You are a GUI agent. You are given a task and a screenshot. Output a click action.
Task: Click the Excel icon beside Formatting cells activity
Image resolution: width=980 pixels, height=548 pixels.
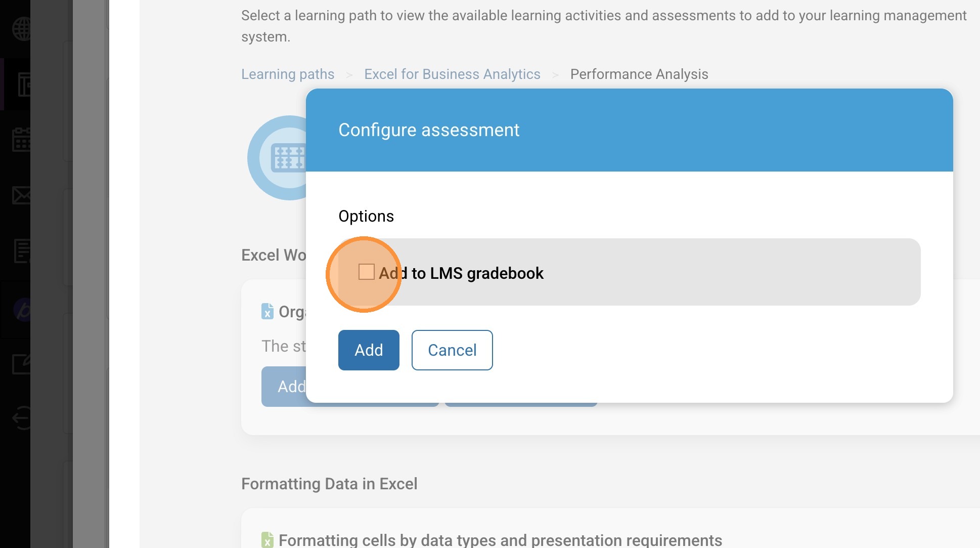(267, 540)
